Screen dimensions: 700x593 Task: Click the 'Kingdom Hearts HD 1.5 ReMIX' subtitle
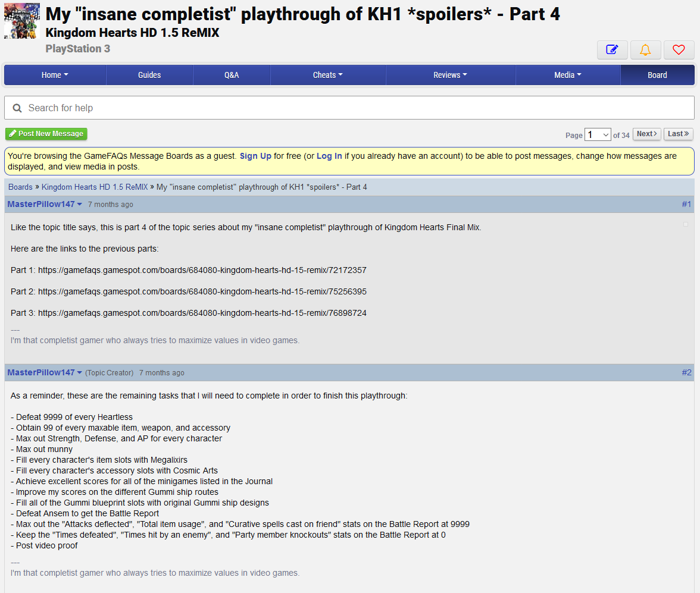coord(132,33)
